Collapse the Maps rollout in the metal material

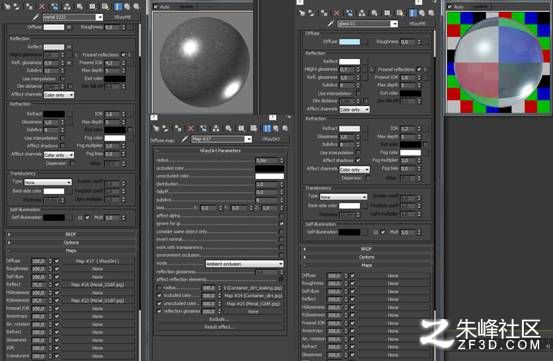pyautogui.click(x=71, y=251)
